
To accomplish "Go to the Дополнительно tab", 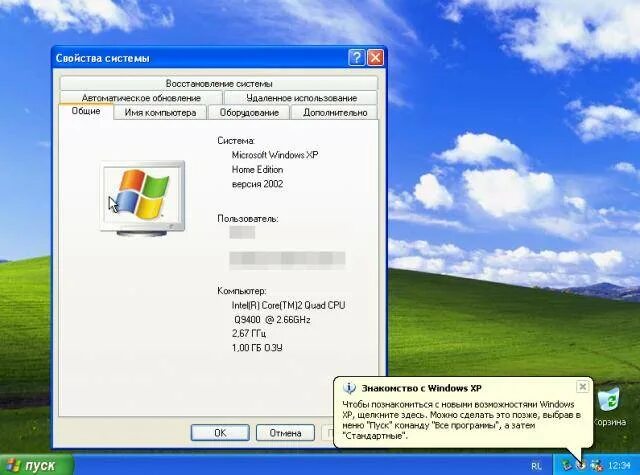I will 335,112.
